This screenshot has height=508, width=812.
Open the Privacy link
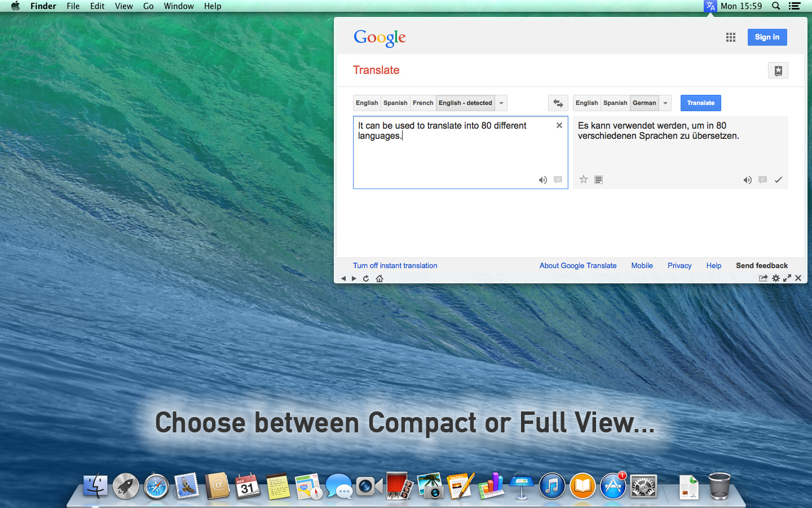click(679, 265)
